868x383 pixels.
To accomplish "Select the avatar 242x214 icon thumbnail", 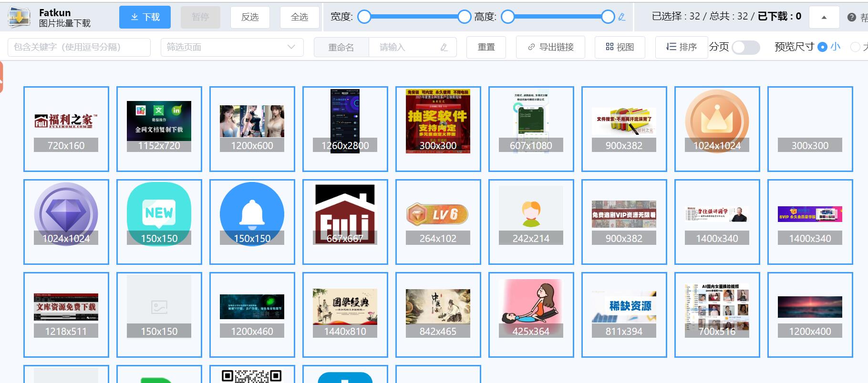I will (531, 222).
